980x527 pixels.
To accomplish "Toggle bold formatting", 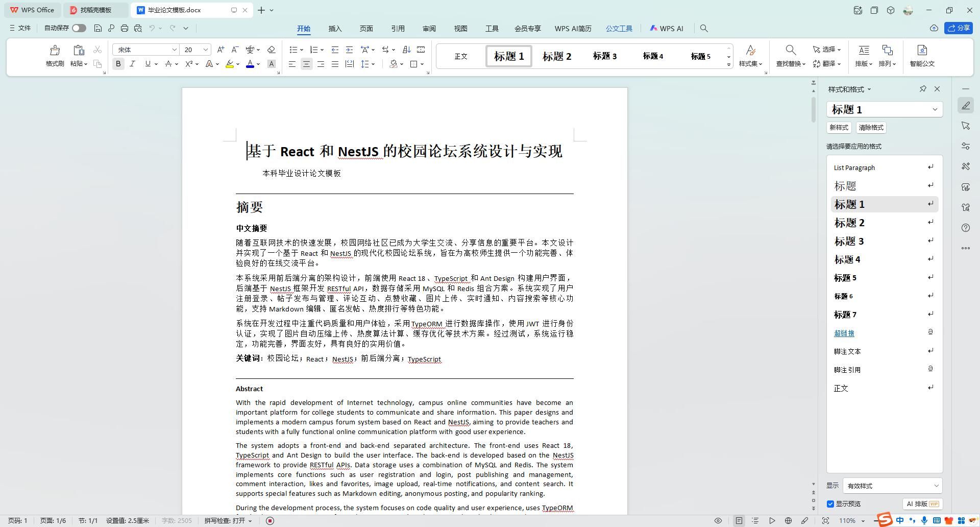I will (118, 64).
